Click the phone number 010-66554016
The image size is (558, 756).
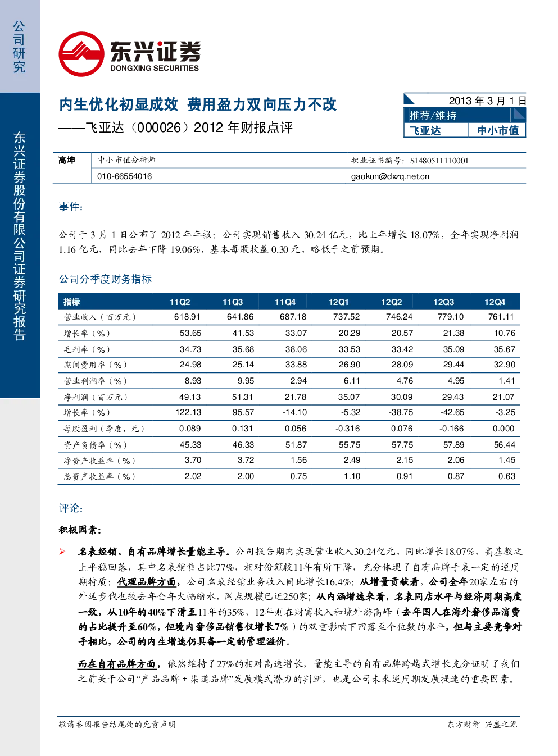coord(124,176)
